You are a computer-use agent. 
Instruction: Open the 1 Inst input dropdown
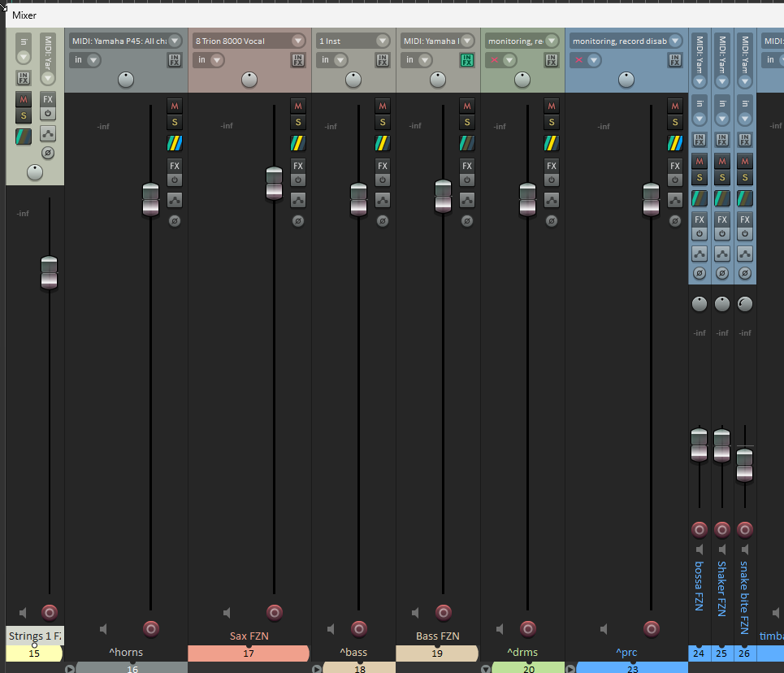click(353, 41)
